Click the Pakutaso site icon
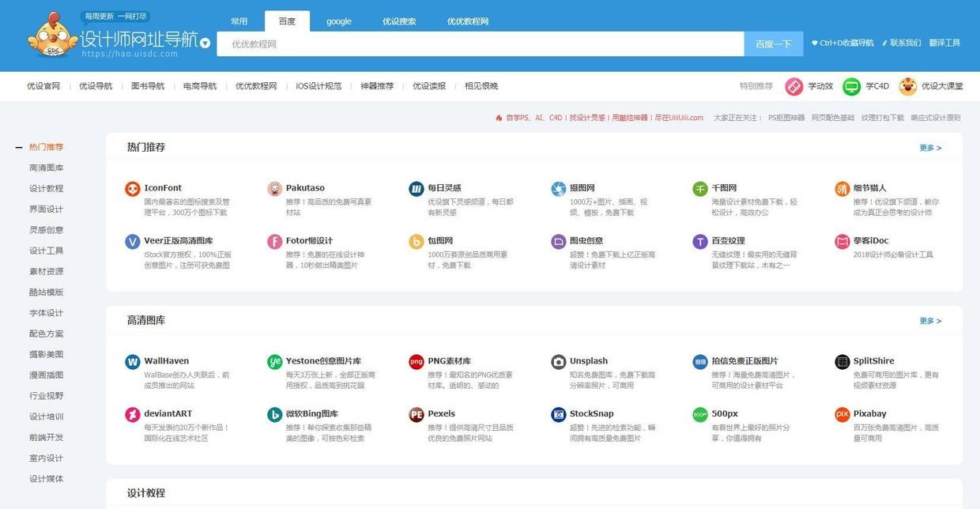Image resolution: width=980 pixels, height=509 pixels. (x=274, y=189)
